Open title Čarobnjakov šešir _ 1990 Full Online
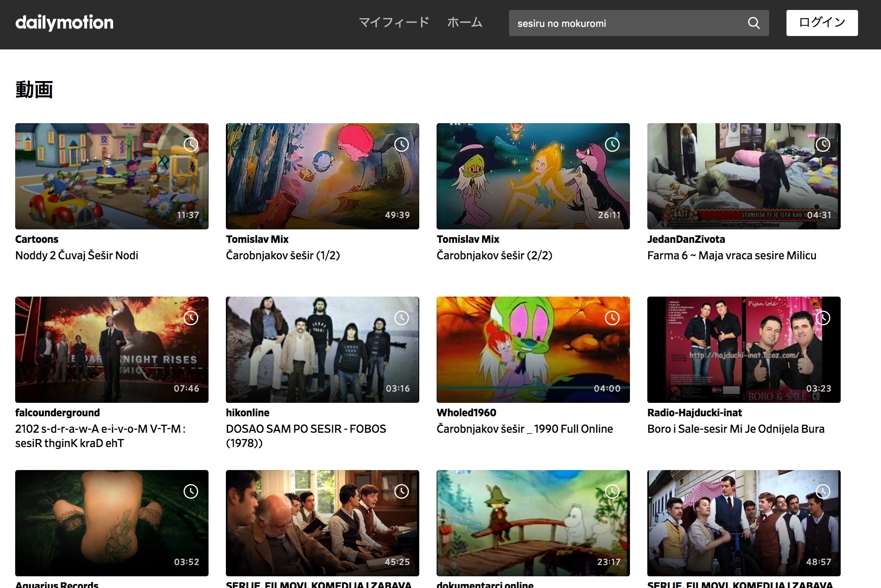Image resolution: width=881 pixels, height=588 pixels. (x=525, y=429)
